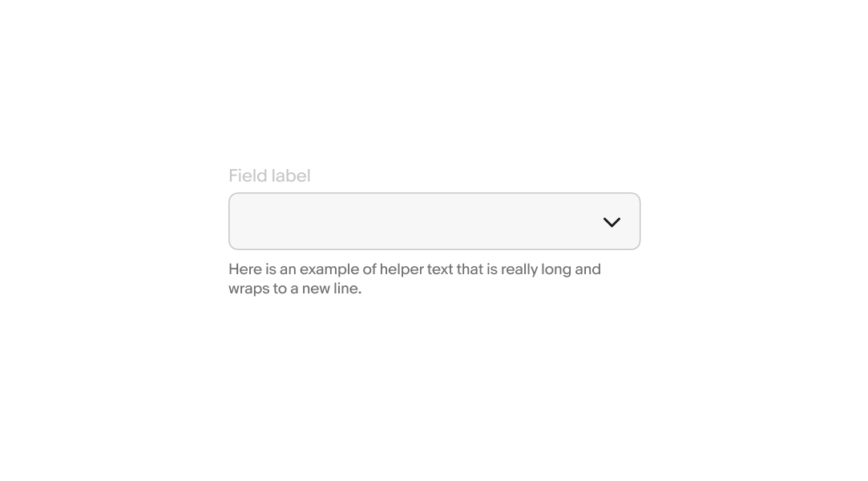Focus the empty gray select box
The width and height of the screenshot is (868, 481).
(434, 221)
